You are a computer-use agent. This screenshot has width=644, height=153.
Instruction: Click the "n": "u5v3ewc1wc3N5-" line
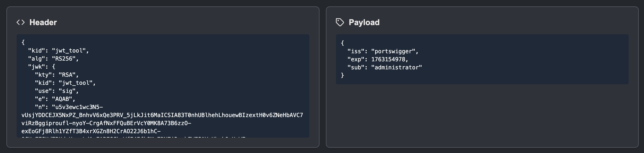(69, 107)
